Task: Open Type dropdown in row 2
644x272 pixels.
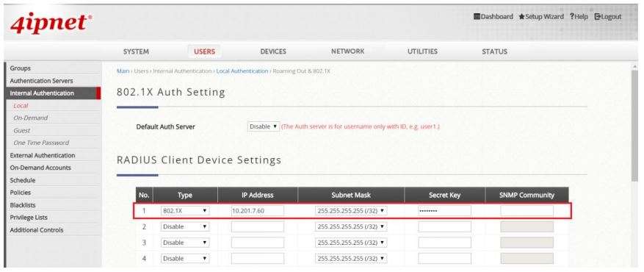Action: [185, 227]
